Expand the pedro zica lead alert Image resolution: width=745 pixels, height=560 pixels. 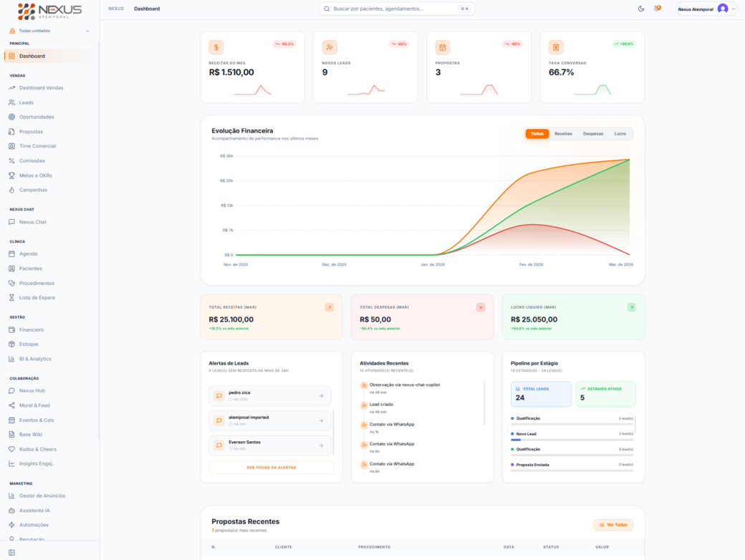coord(271,395)
